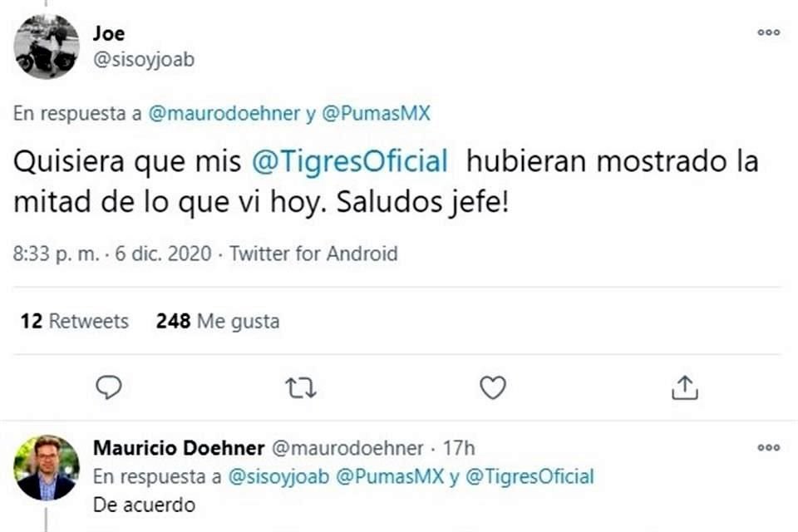
Task: Like the tweet using the heart icon
Action: (494, 387)
